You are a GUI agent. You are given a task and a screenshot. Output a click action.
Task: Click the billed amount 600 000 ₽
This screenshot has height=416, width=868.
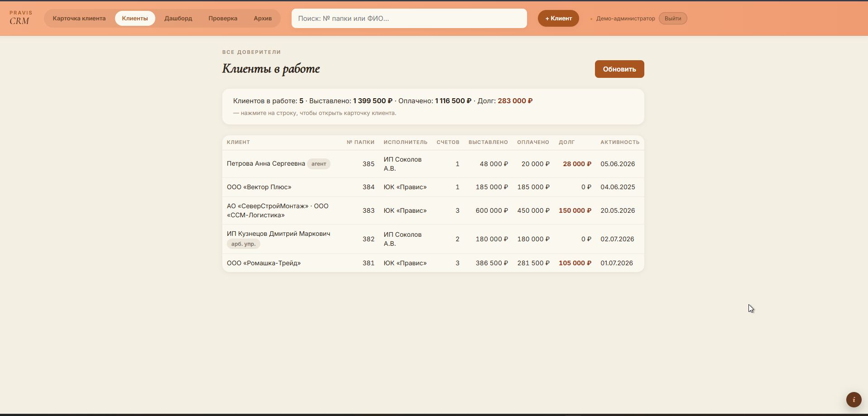(x=492, y=210)
